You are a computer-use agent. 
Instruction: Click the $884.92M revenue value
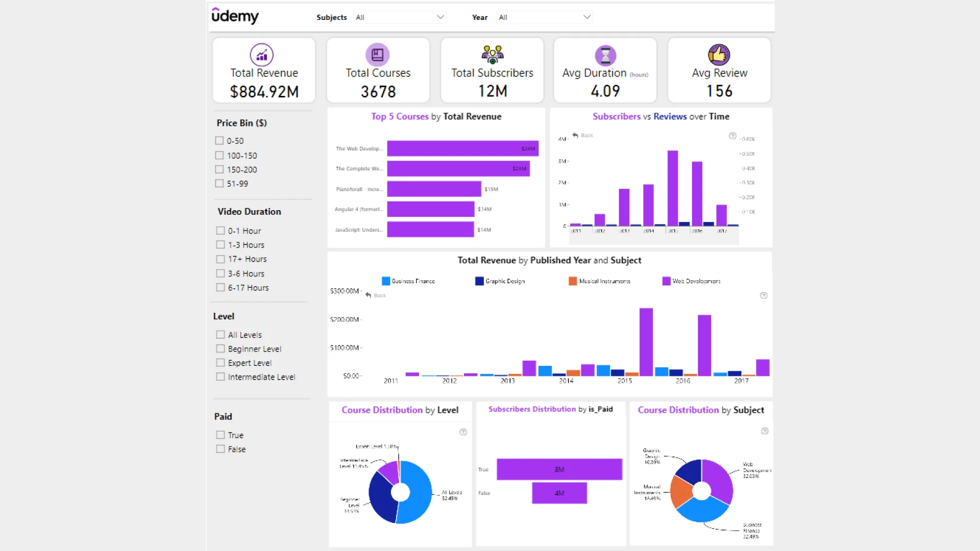point(264,92)
